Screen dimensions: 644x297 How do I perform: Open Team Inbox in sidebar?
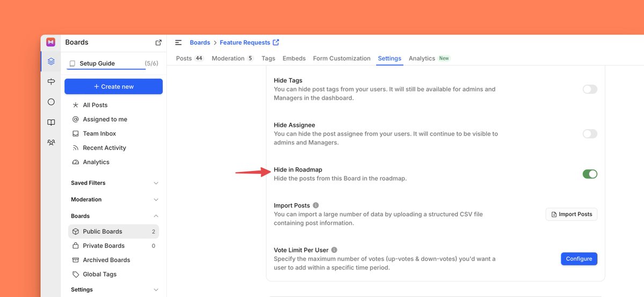click(x=114, y=133)
